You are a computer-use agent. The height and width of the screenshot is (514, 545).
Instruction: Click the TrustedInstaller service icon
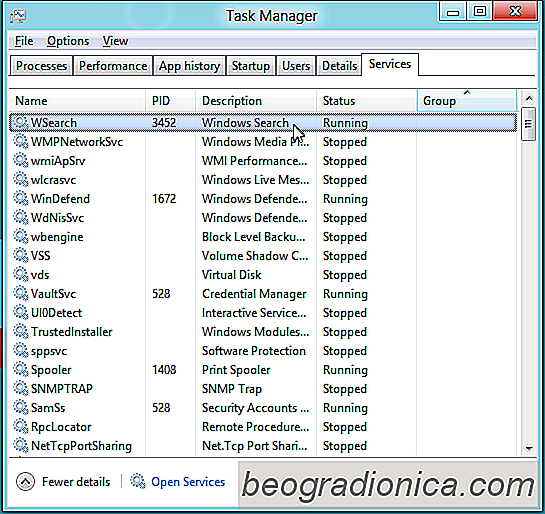click(x=21, y=332)
